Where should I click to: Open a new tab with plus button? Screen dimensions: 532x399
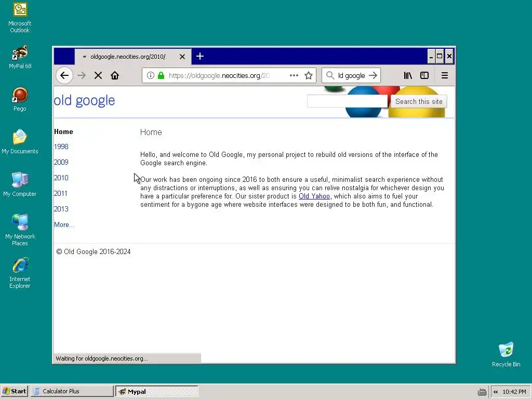pos(200,56)
